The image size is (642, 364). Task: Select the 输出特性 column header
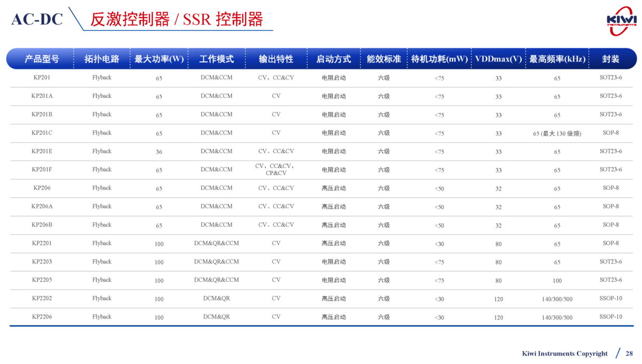click(x=276, y=59)
